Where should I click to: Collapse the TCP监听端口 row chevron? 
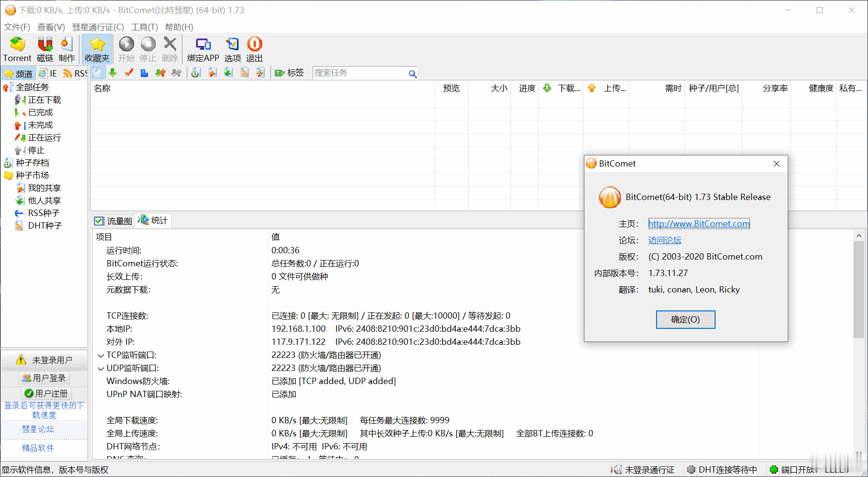[101, 355]
